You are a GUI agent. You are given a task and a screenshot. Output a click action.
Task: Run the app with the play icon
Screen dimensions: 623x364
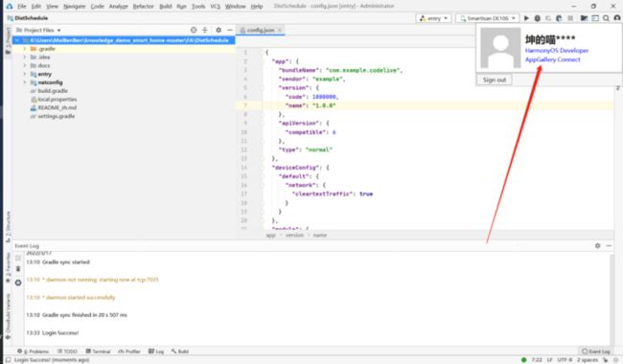click(526, 18)
